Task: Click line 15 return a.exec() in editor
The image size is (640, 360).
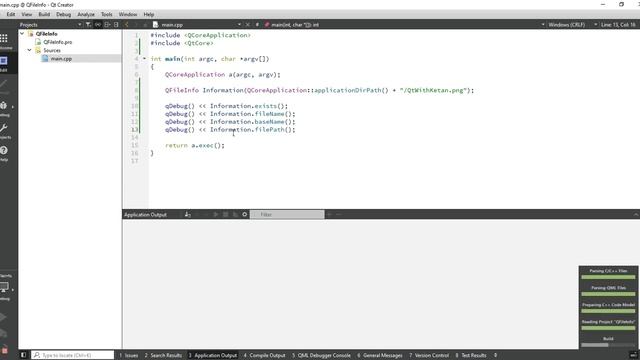Action: pos(195,145)
